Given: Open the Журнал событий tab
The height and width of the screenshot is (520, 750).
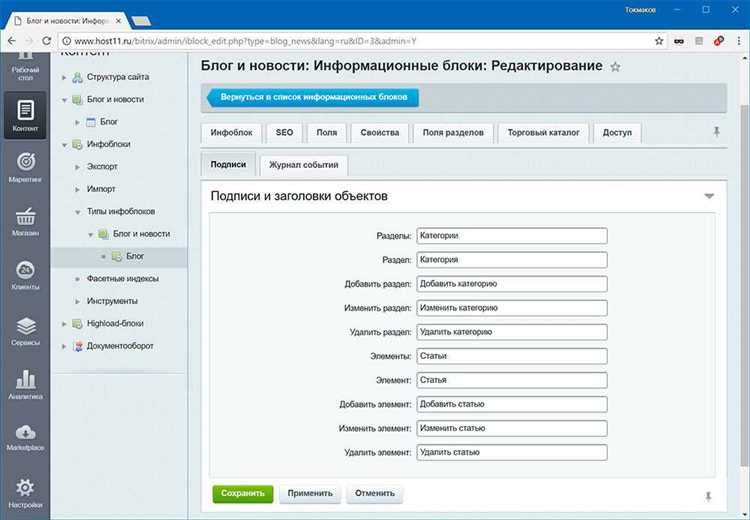Looking at the screenshot, I should point(304,165).
